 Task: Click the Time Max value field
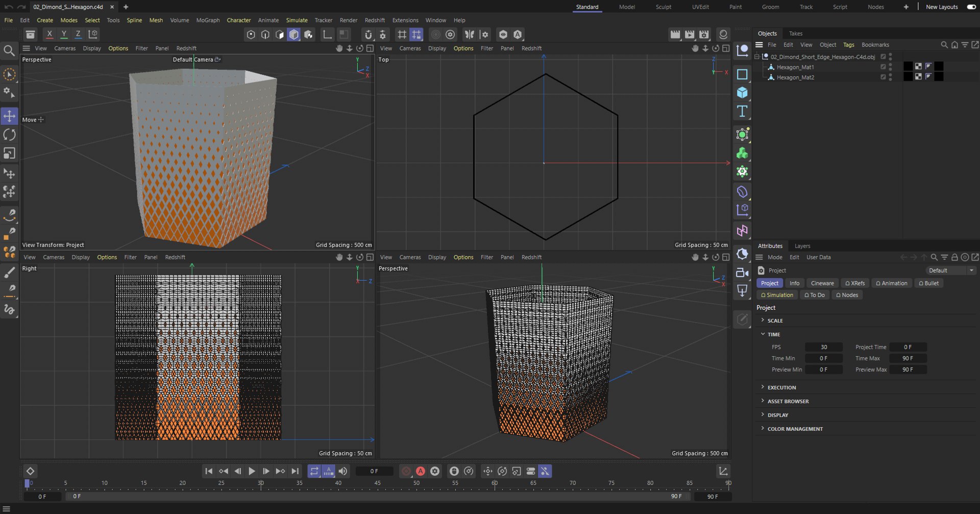(908, 358)
